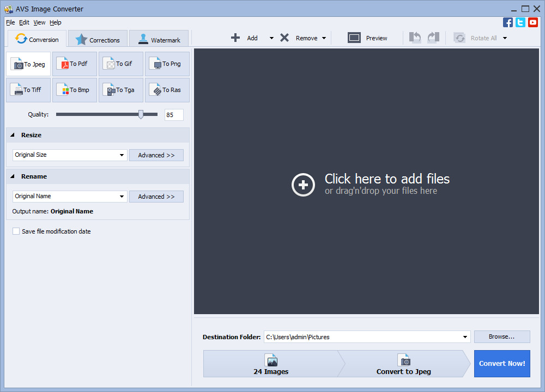Viewport: 545px width, 392px height.
Task: Click the Convert to Jpeg step
Action: coord(403,364)
